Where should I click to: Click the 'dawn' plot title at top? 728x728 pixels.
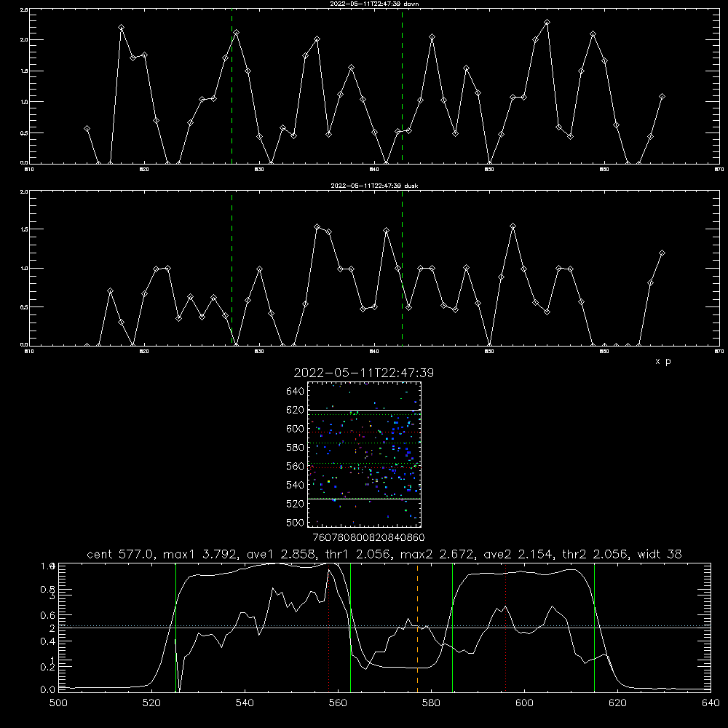tap(374, 4)
